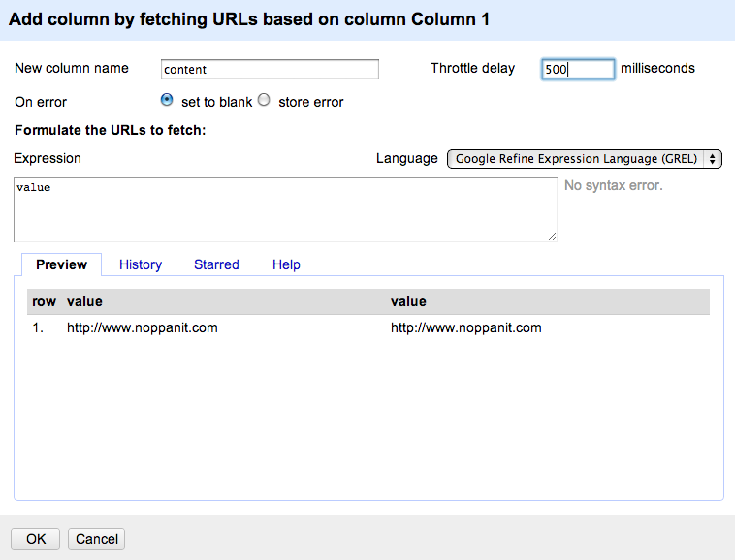The image size is (735, 560).
Task: Select the 'set to blank' radio option
Action: [x=167, y=100]
